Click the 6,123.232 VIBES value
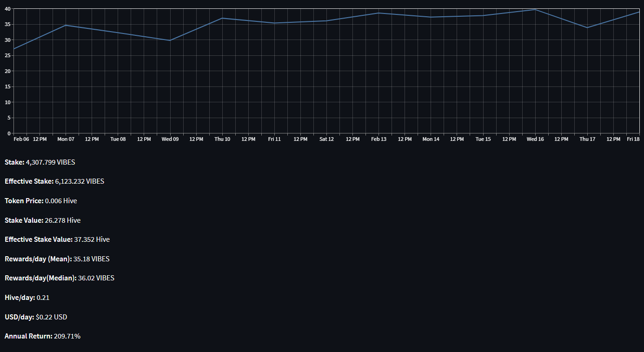The height and width of the screenshot is (352, 644). click(80, 181)
